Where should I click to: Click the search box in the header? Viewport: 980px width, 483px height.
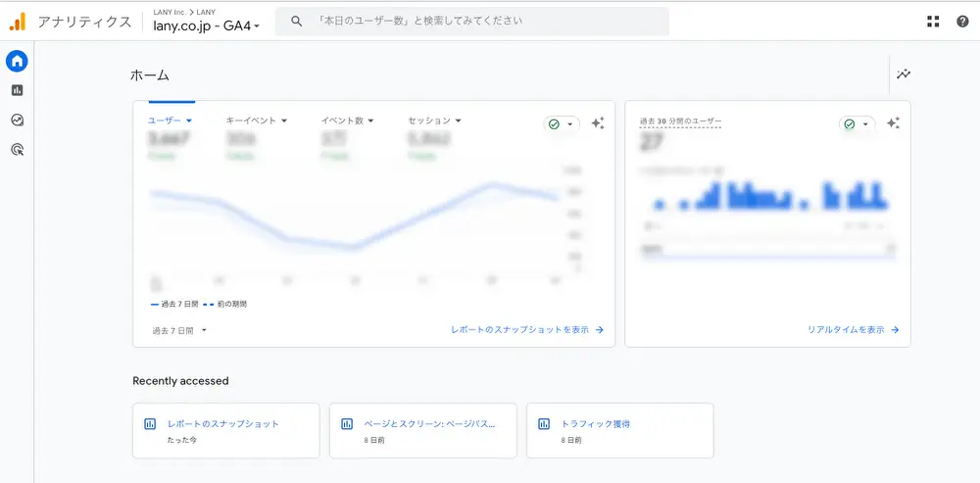(x=472, y=21)
